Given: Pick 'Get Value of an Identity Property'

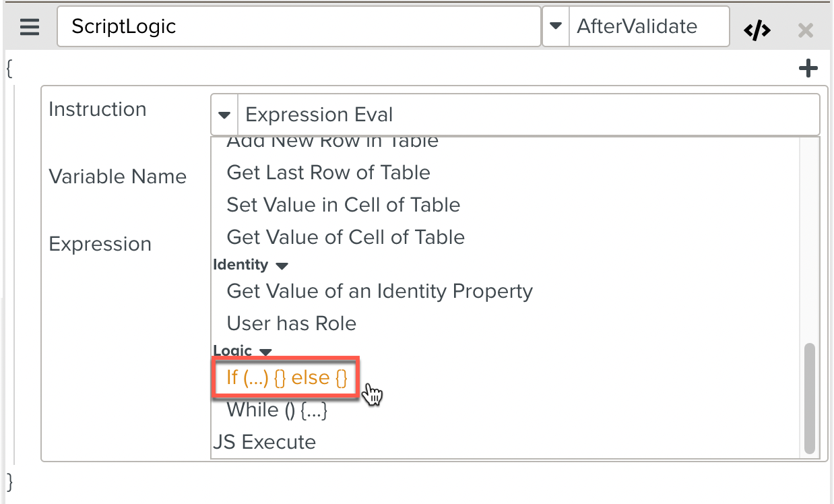Looking at the screenshot, I should pos(379,291).
